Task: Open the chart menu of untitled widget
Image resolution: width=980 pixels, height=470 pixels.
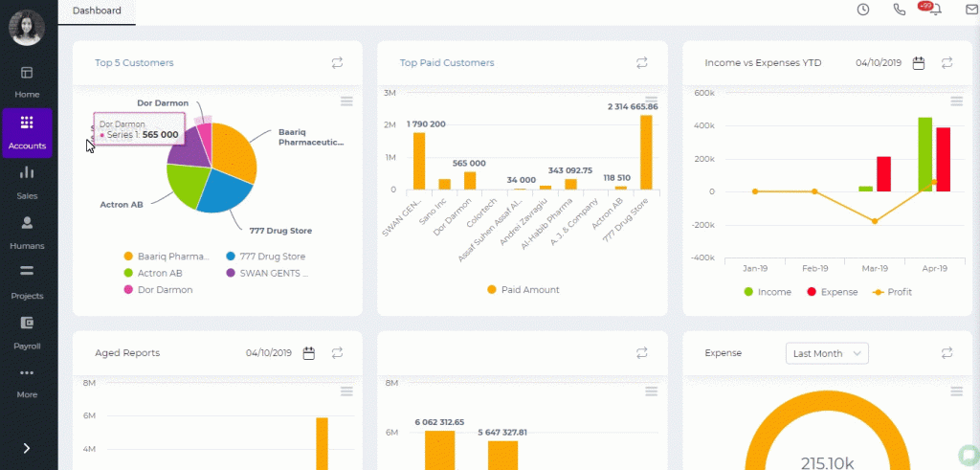Action: click(651, 392)
